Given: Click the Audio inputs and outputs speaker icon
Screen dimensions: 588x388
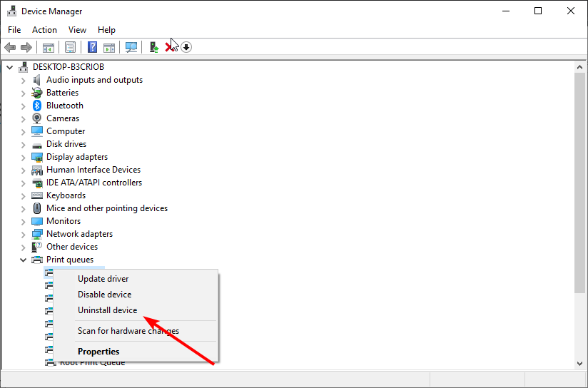Looking at the screenshot, I should tap(37, 80).
